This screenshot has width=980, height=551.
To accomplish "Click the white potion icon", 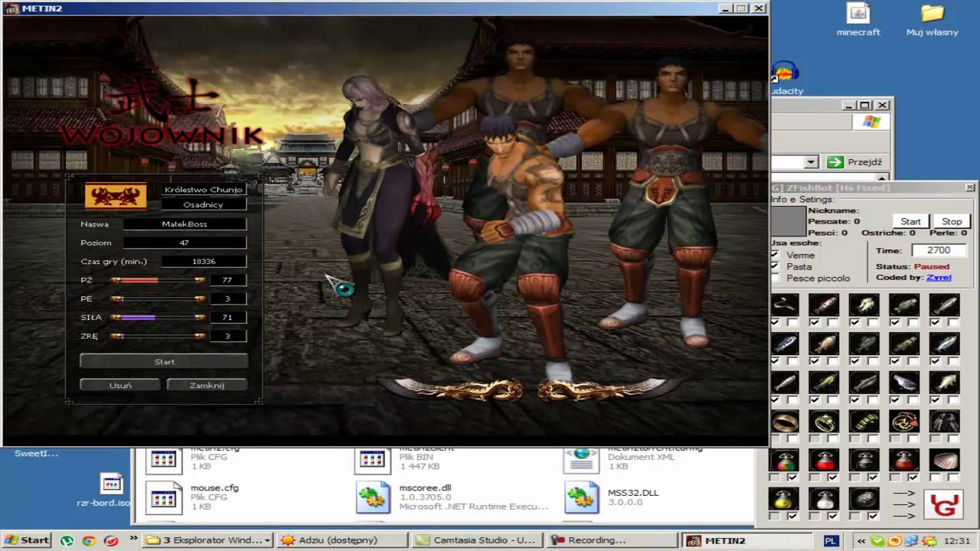I will point(825,499).
